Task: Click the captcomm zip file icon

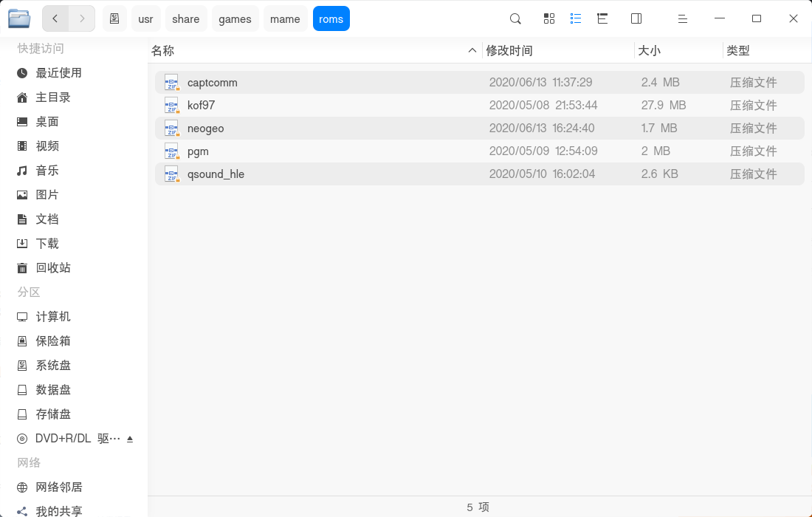Action: point(171,83)
